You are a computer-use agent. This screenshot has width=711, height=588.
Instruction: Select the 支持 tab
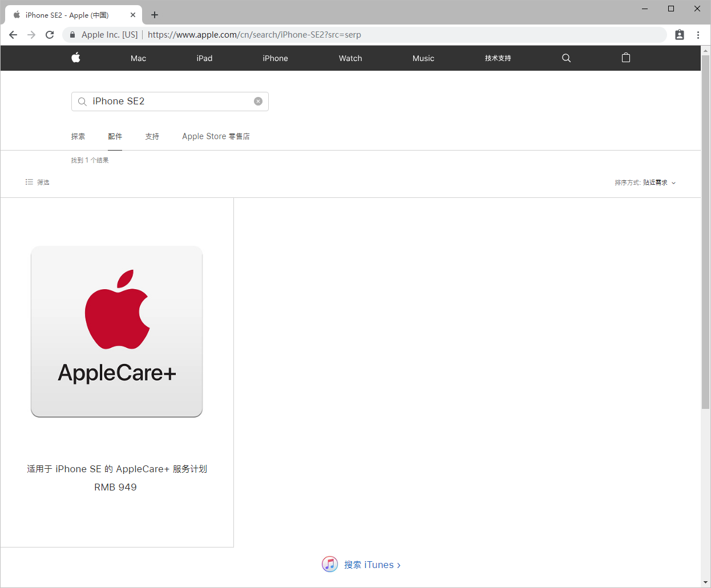click(152, 136)
